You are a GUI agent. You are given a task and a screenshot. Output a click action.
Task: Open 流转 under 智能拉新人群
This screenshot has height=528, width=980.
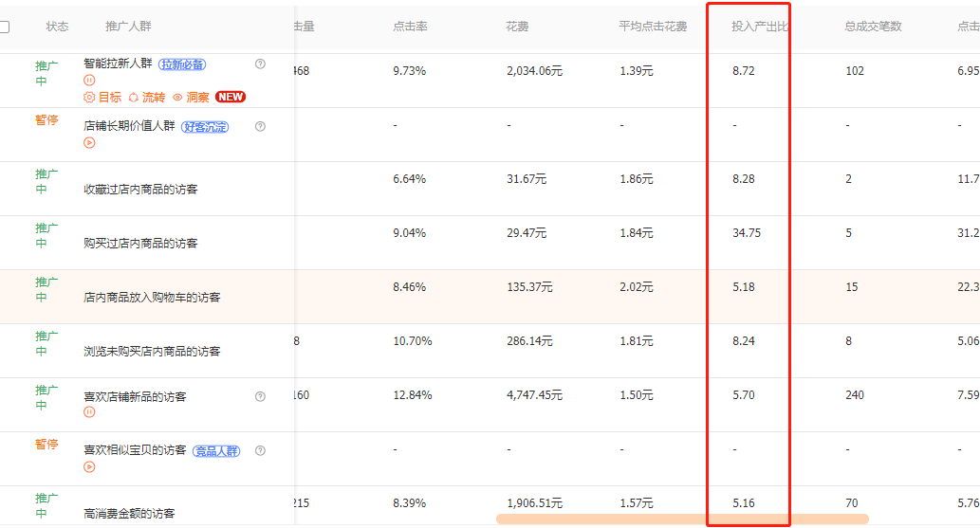(146, 97)
